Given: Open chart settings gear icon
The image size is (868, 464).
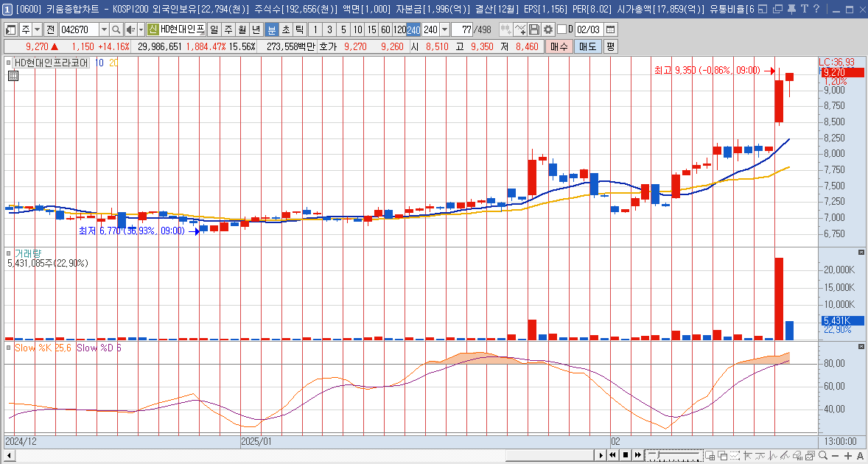Looking at the screenshot, I should 548,29.
